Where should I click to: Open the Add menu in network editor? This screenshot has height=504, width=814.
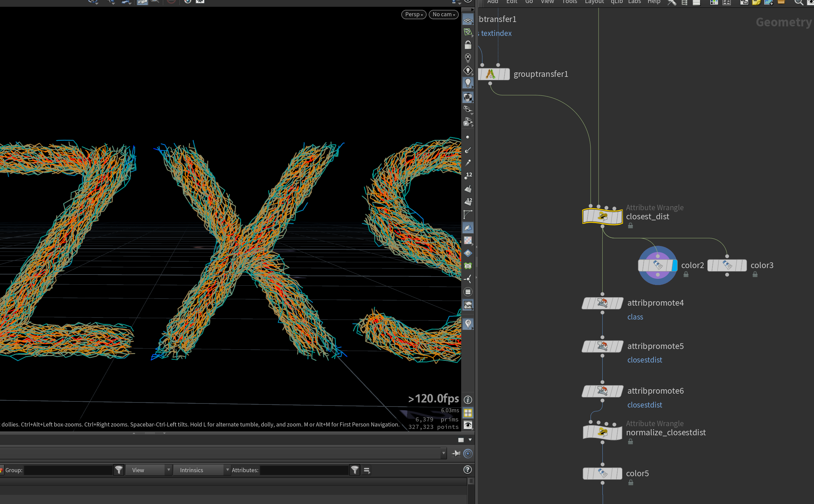tap(493, 2)
